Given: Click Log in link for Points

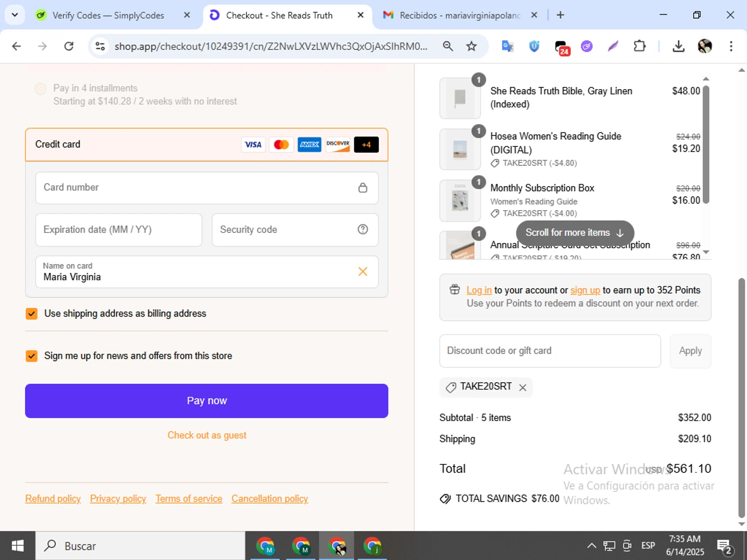Looking at the screenshot, I should click(x=479, y=290).
